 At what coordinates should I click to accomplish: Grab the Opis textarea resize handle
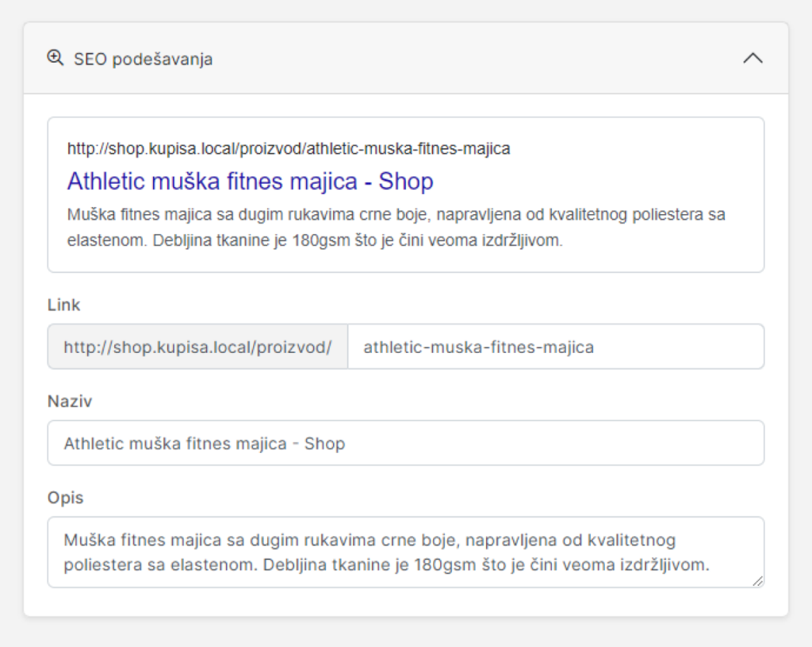point(758,581)
